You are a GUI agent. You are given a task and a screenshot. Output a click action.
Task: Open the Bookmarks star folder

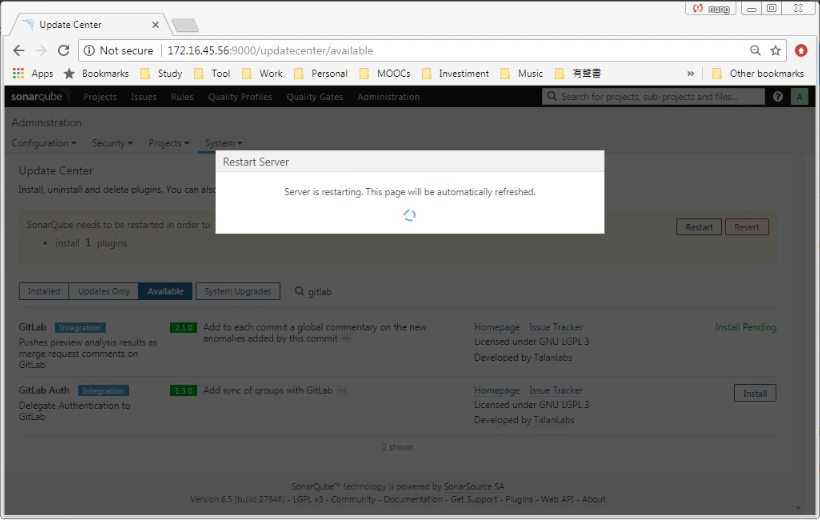point(96,74)
